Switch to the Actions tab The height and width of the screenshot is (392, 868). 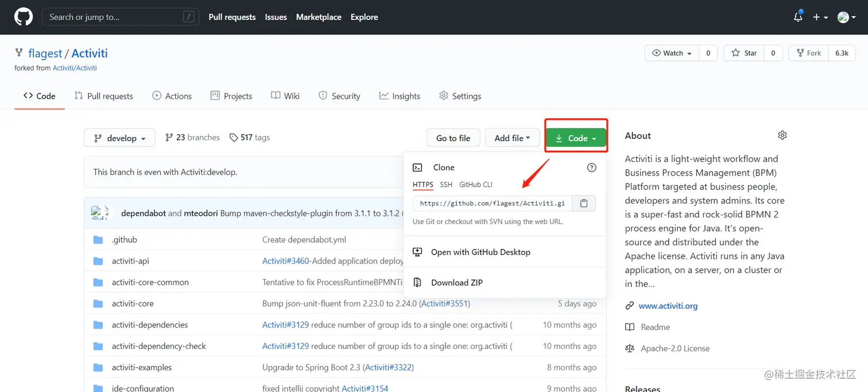(172, 96)
